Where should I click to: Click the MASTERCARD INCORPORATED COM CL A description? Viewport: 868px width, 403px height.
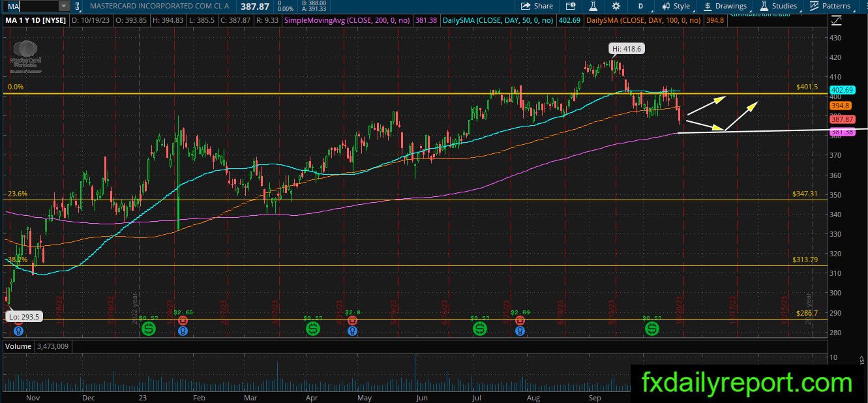(160, 6)
